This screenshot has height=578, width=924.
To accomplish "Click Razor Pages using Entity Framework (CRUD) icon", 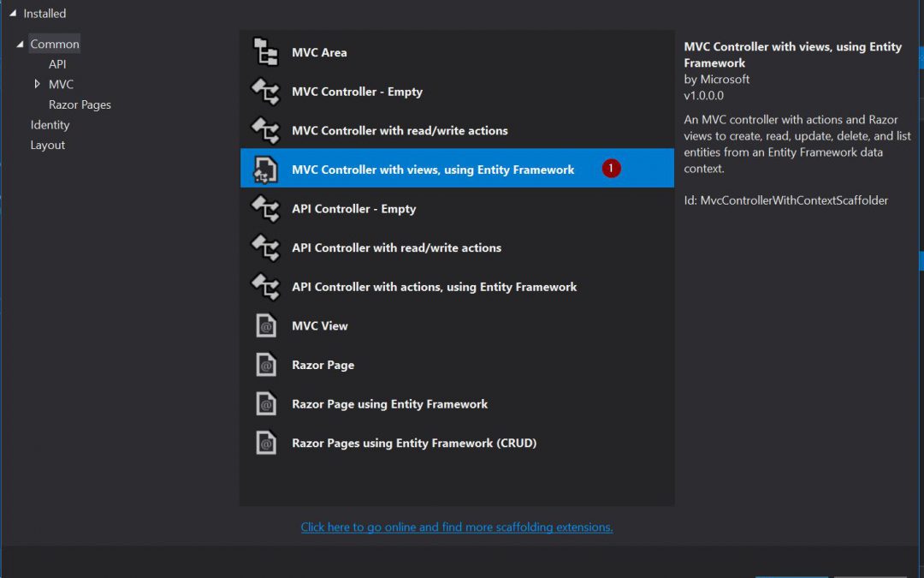I will pyautogui.click(x=266, y=444).
